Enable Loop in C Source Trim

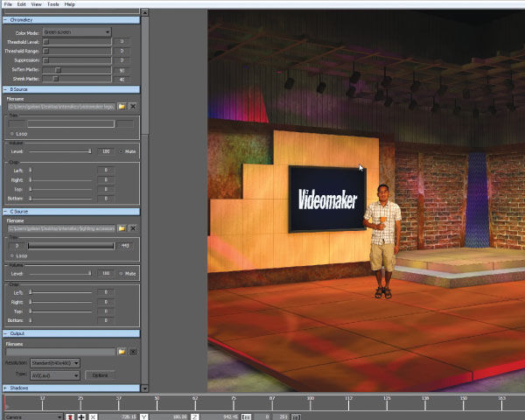click(x=12, y=255)
